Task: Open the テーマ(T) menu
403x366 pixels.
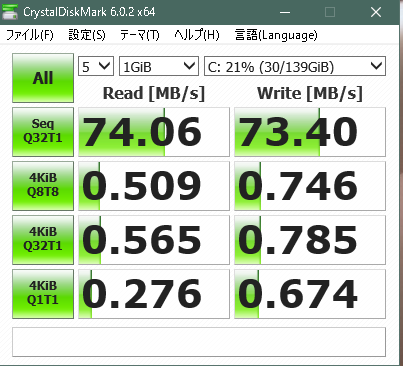Action: pyautogui.click(x=140, y=35)
